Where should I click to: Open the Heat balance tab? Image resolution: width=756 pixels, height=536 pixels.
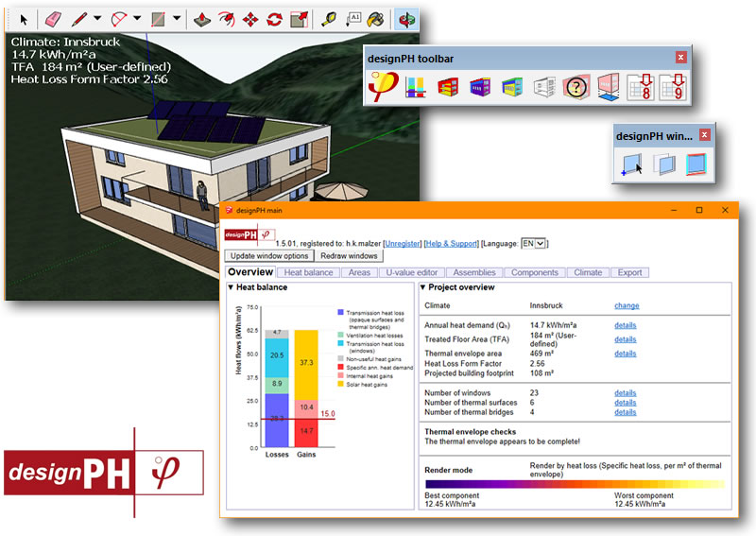point(309,272)
